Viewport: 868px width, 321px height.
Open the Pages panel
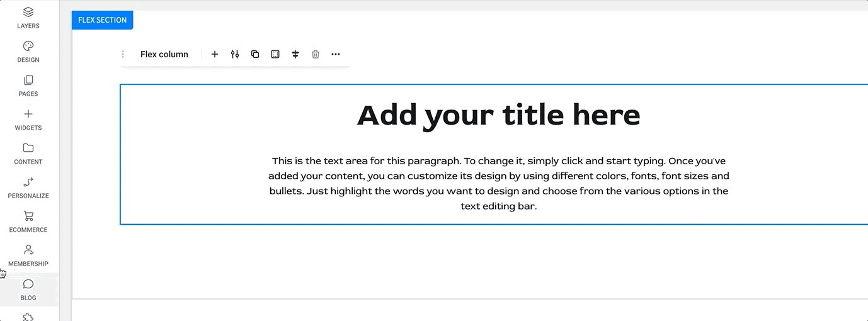coord(28,86)
